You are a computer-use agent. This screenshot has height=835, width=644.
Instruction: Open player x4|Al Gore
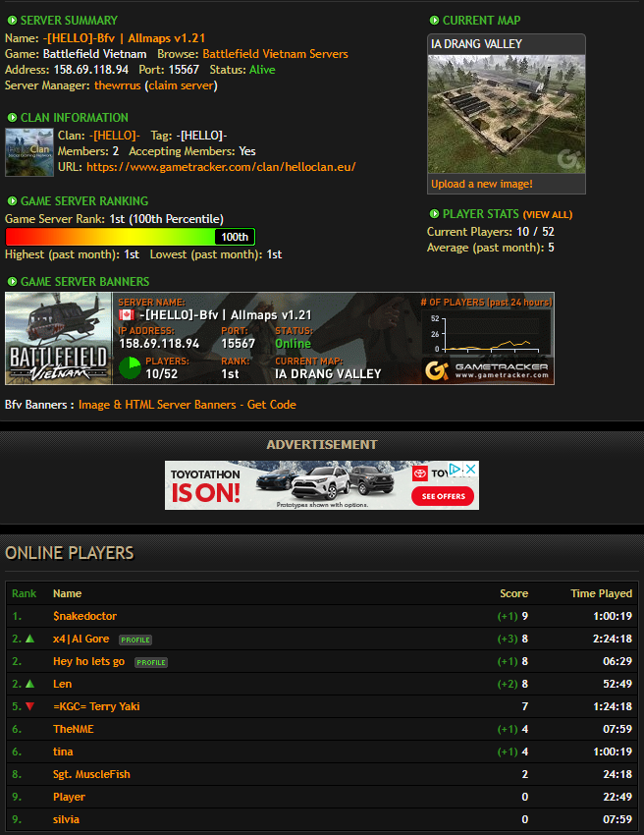[x=80, y=639]
